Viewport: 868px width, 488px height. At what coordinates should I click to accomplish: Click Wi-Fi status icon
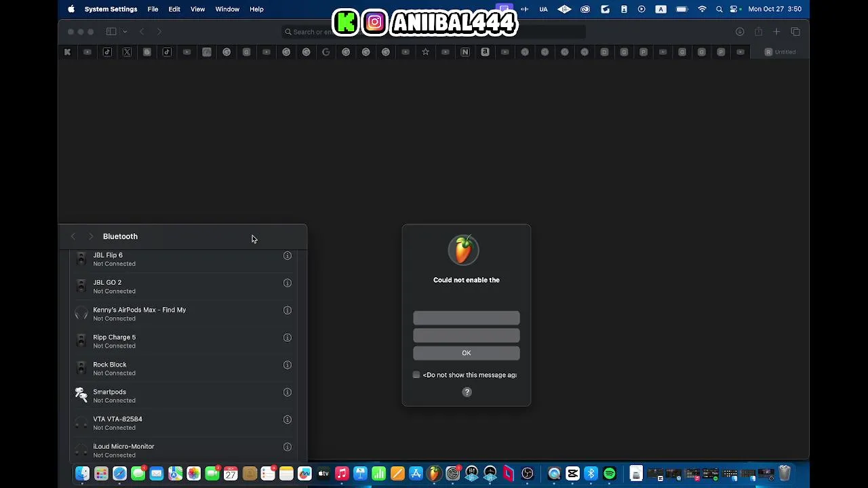[702, 9]
